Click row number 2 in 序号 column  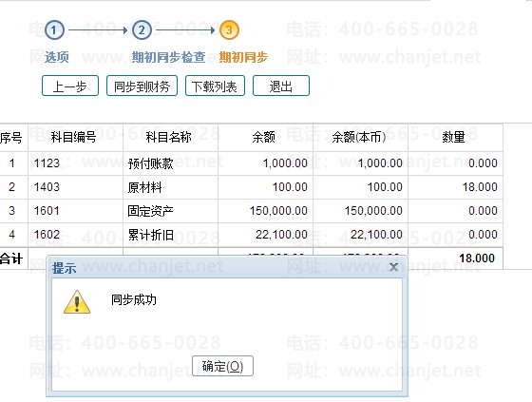[x=11, y=187]
